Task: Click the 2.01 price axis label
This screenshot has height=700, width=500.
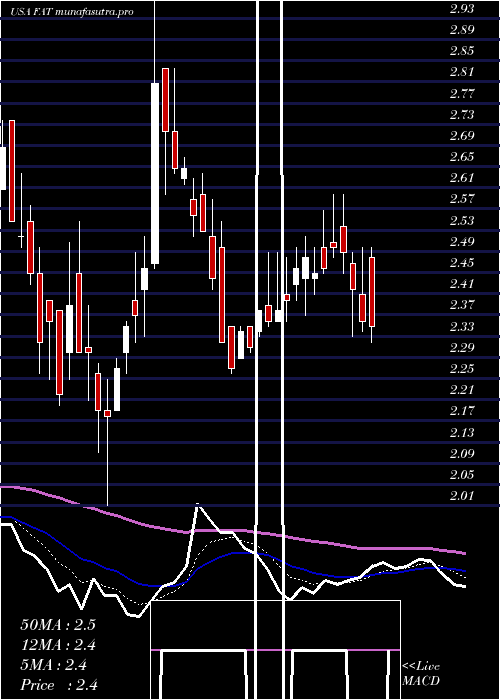Action: (462, 495)
